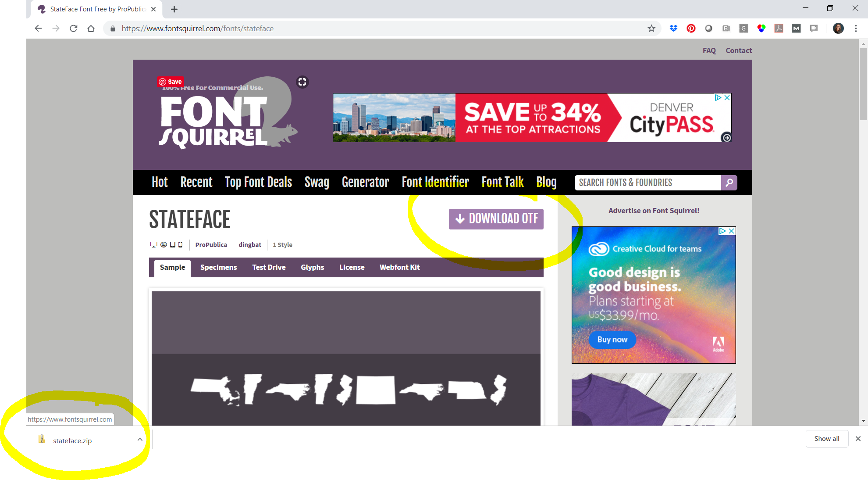Switch to the Glyphs tab
This screenshot has height=480, width=868.
click(x=312, y=267)
